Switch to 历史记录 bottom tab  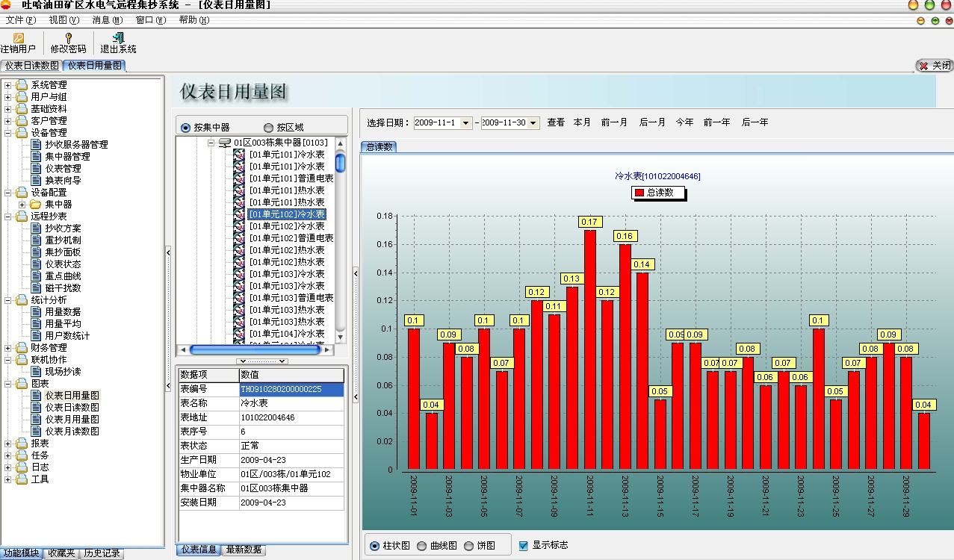[102, 553]
